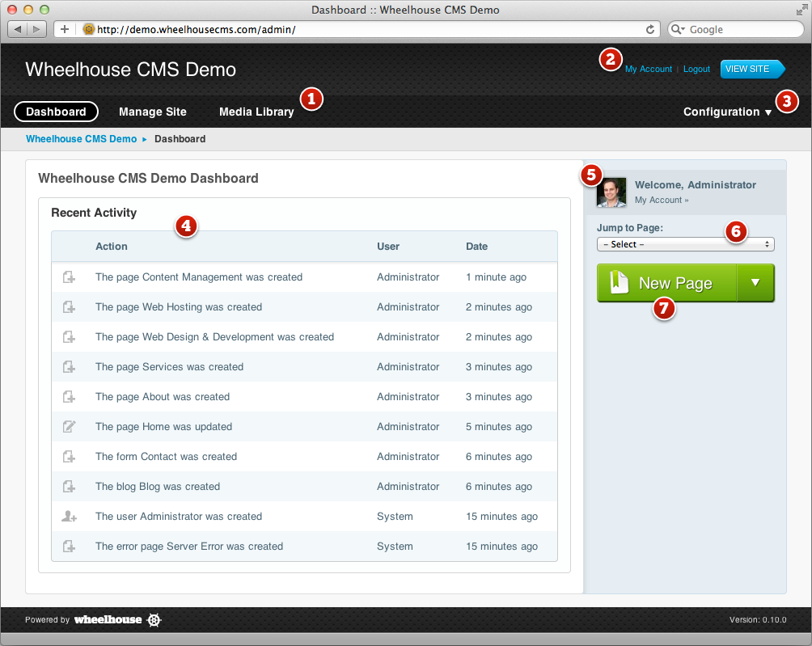Viewport: 812px width, 646px height.
Task: Expand the New Page dropdown arrow
Action: click(x=755, y=283)
